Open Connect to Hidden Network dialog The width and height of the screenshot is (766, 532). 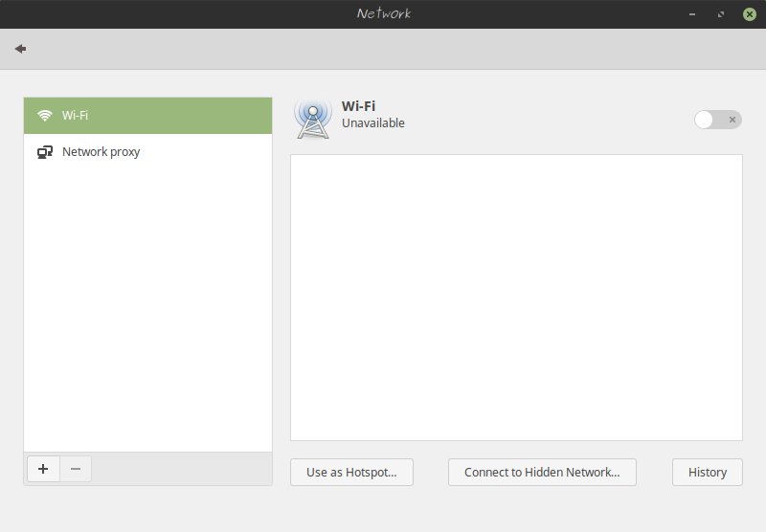(x=542, y=472)
